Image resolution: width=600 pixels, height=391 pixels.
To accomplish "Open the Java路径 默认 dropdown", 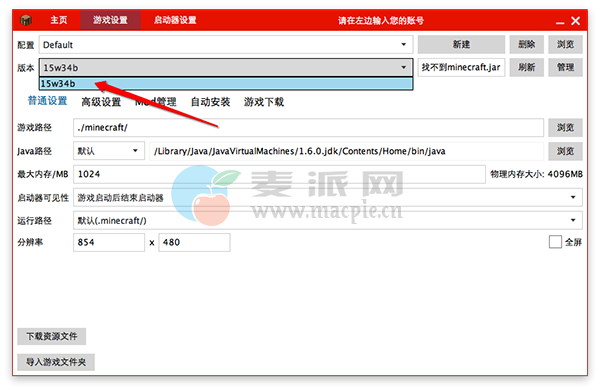I will pyautogui.click(x=109, y=151).
